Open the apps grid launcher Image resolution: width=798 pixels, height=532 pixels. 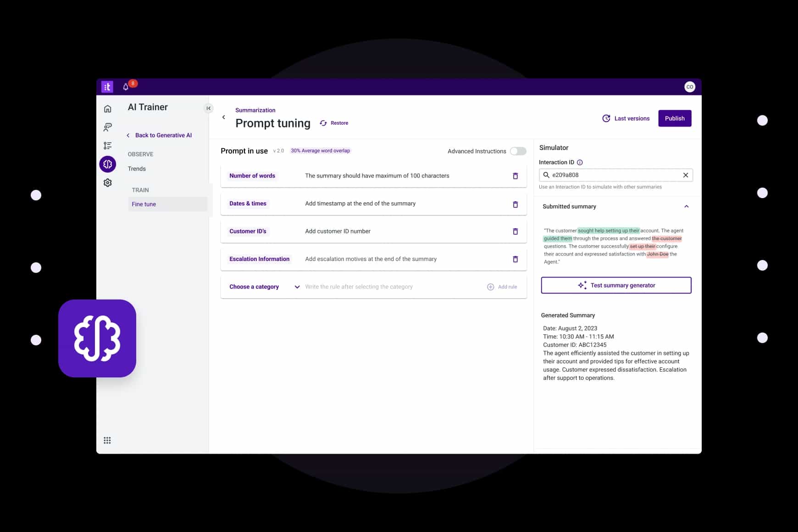(x=107, y=440)
